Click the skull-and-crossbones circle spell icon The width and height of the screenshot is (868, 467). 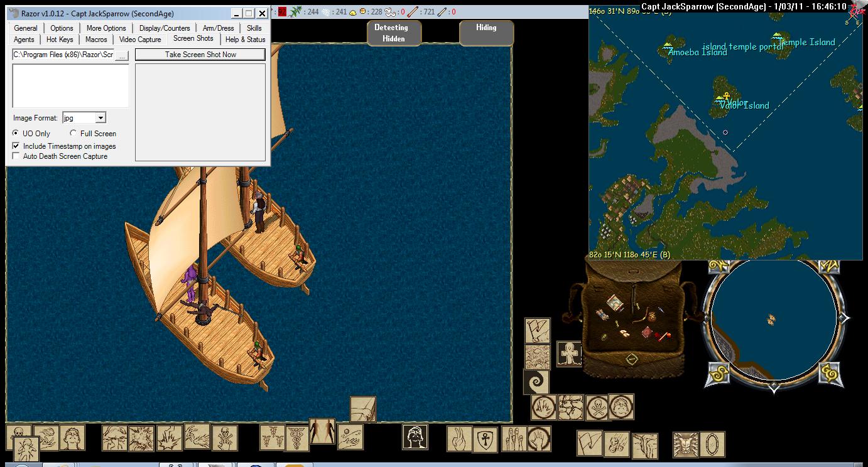[x=597, y=407]
